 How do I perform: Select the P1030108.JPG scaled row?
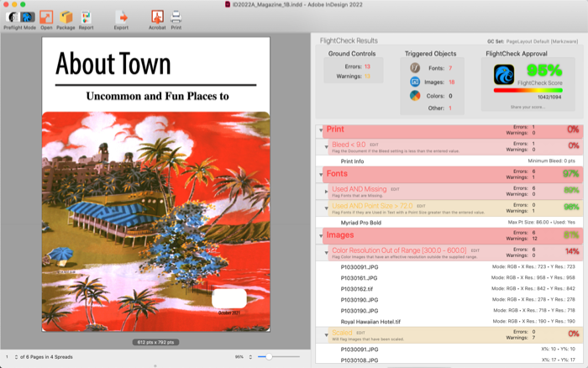pos(449,360)
